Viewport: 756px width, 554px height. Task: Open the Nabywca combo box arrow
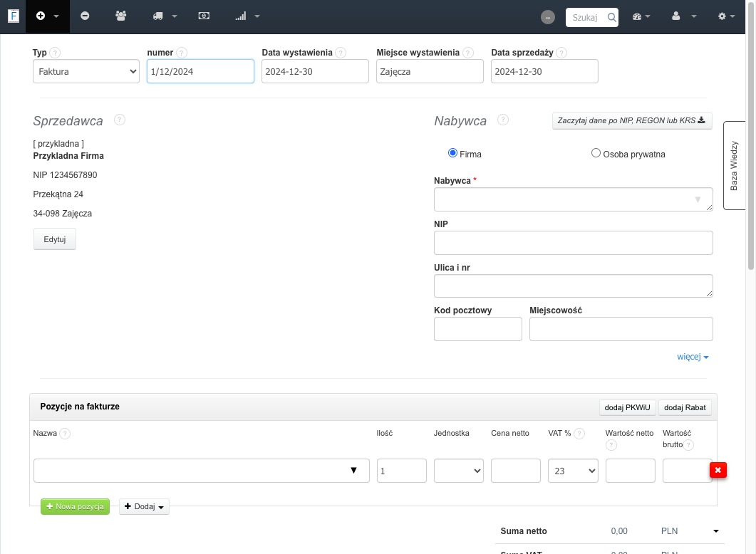(x=698, y=199)
